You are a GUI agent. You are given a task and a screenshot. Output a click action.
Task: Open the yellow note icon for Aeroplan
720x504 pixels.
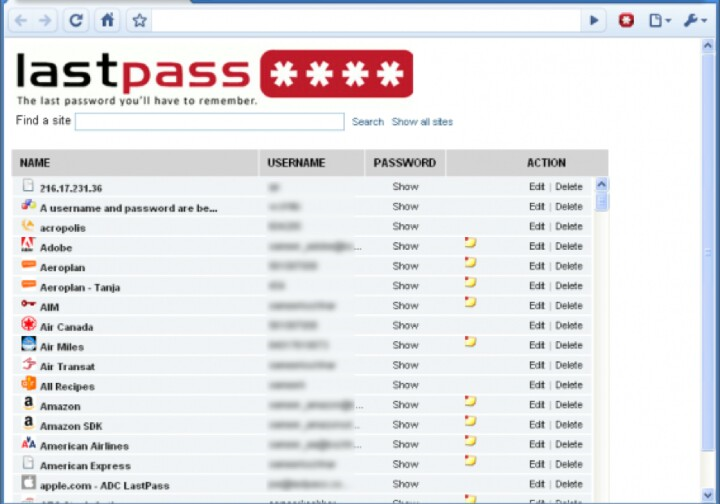pyautogui.click(x=470, y=264)
